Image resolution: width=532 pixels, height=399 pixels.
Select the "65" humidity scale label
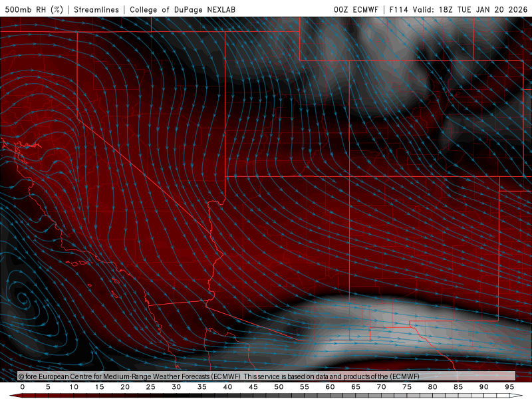pos(356,387)
